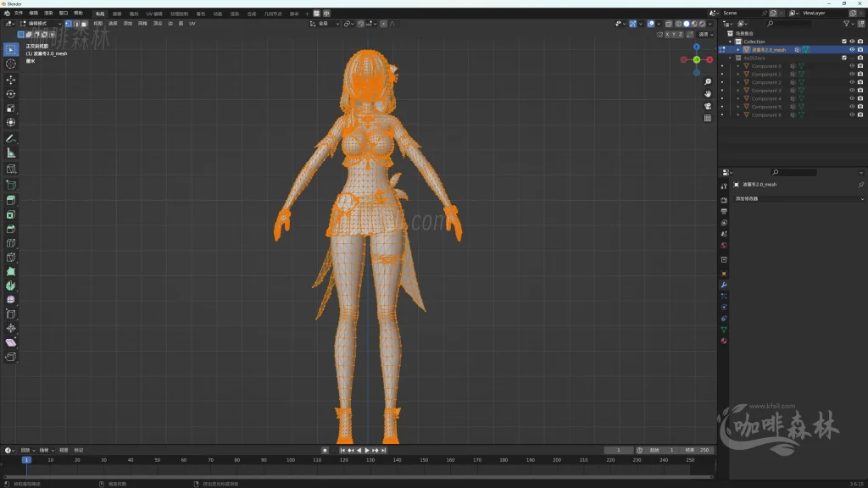Click the outliner search field

click(789, 24)
